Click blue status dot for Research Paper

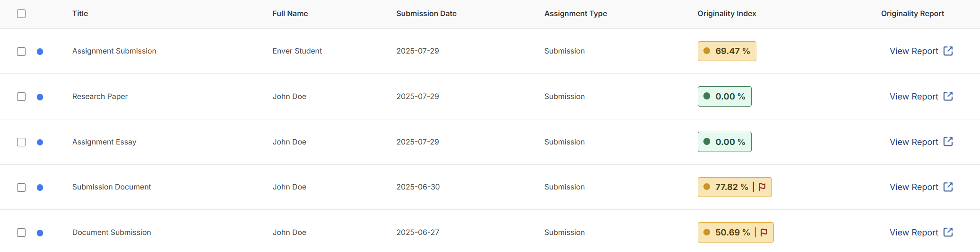point(40,97)
